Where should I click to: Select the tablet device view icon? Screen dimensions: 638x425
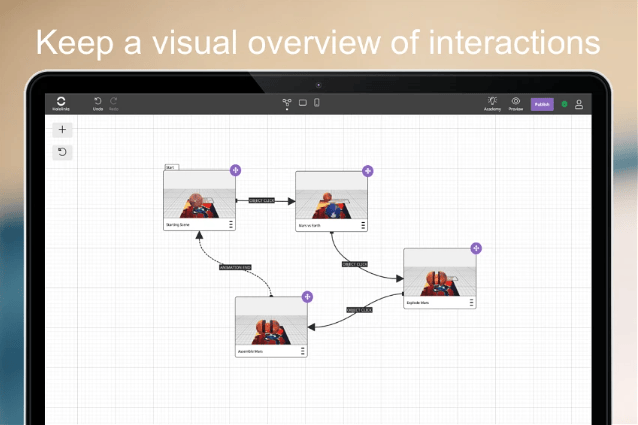pyautogui.click(x=302, y=102)
